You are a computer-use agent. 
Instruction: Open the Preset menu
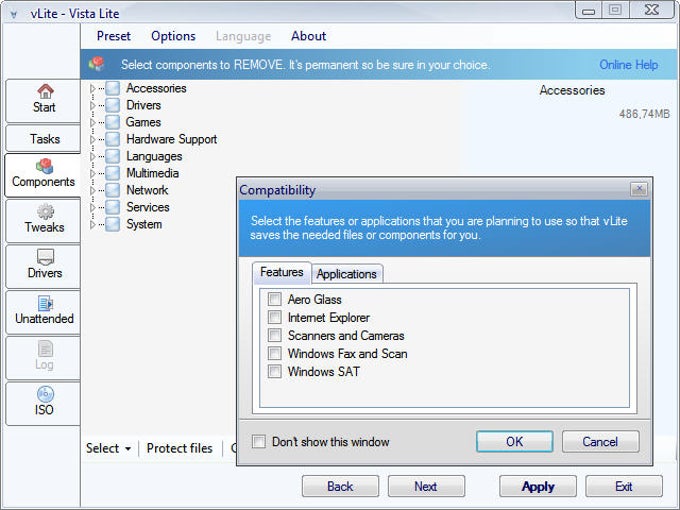pos(114,36)
